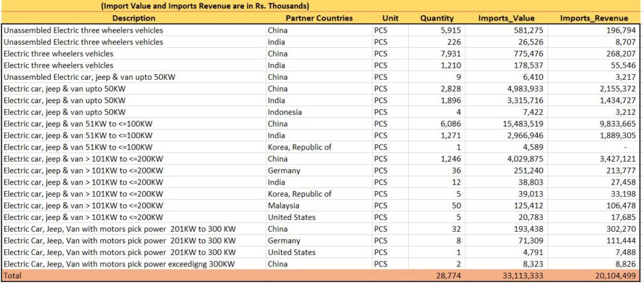Click the Description column header
Viewport: 644px width, 284px height.
click(x=133, y=18)
